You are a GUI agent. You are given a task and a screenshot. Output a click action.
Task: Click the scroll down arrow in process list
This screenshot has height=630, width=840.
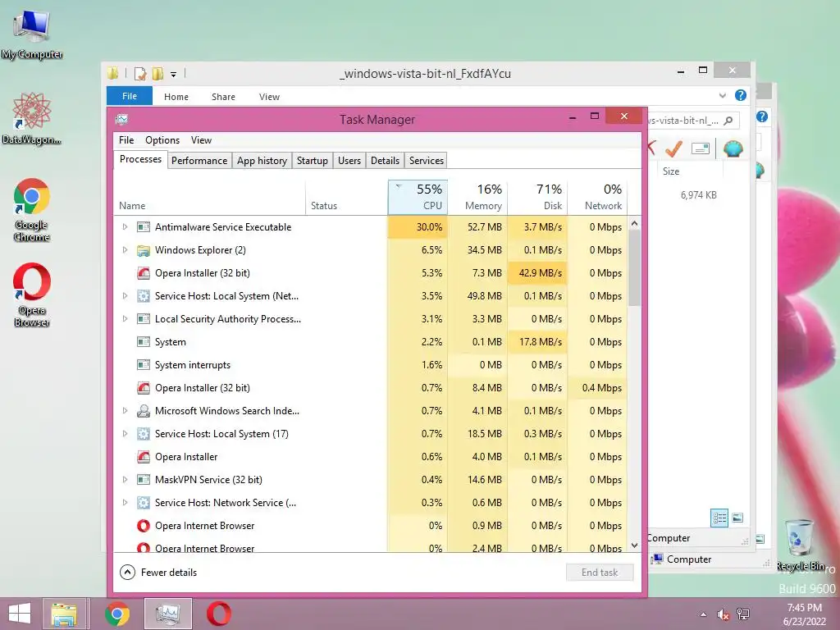[634, 546]
